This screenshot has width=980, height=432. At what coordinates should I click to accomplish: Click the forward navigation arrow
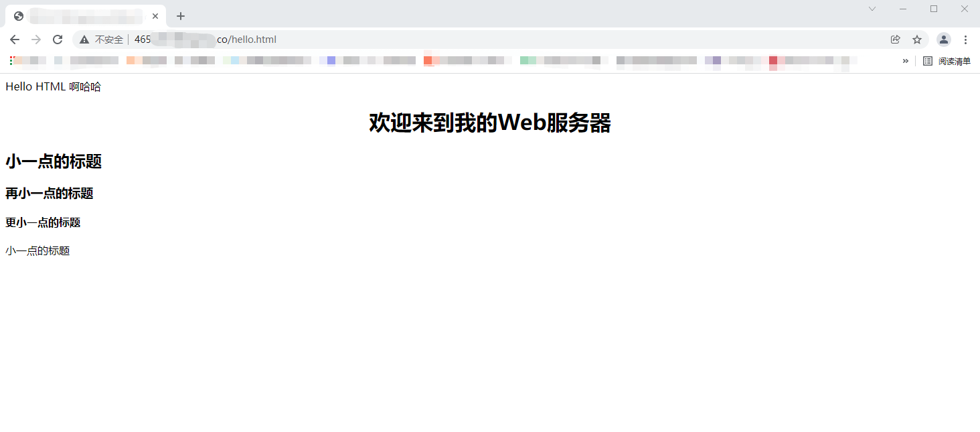point(35,40)
